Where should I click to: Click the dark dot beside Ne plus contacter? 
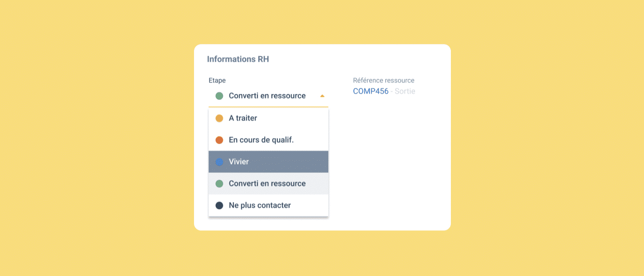219,205
